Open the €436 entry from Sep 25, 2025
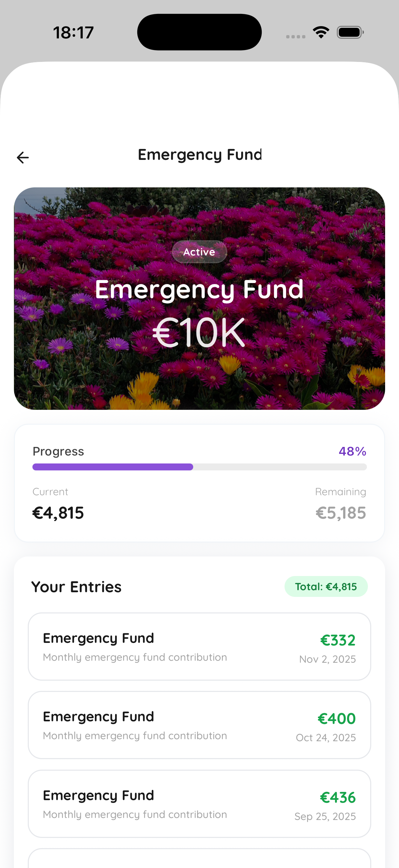 [x=199, y=804]
